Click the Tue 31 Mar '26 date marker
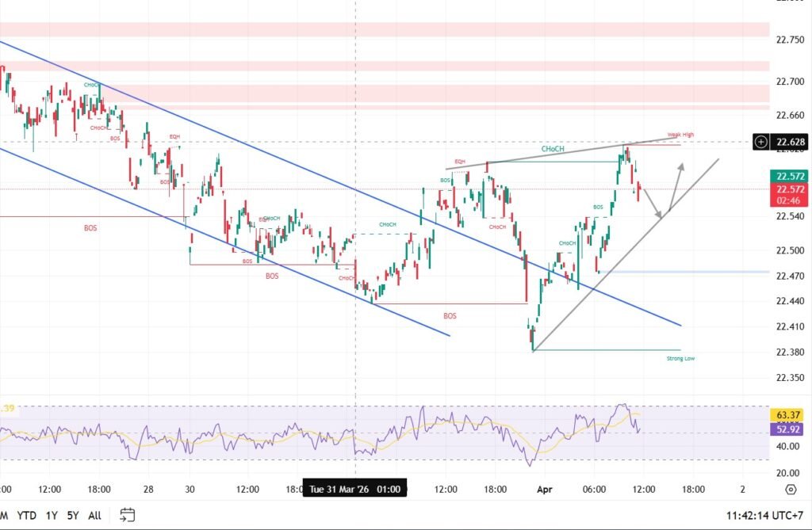The width and height of the screenshot is (812, 530). coord(355,489)
